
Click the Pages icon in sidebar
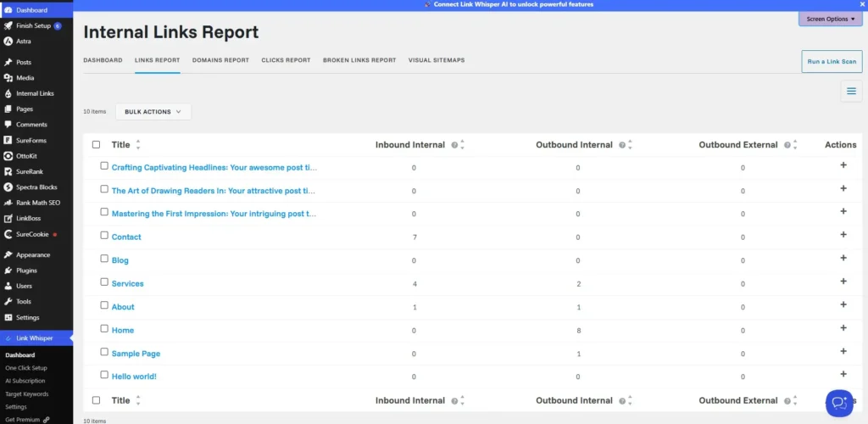coord(8,109)
